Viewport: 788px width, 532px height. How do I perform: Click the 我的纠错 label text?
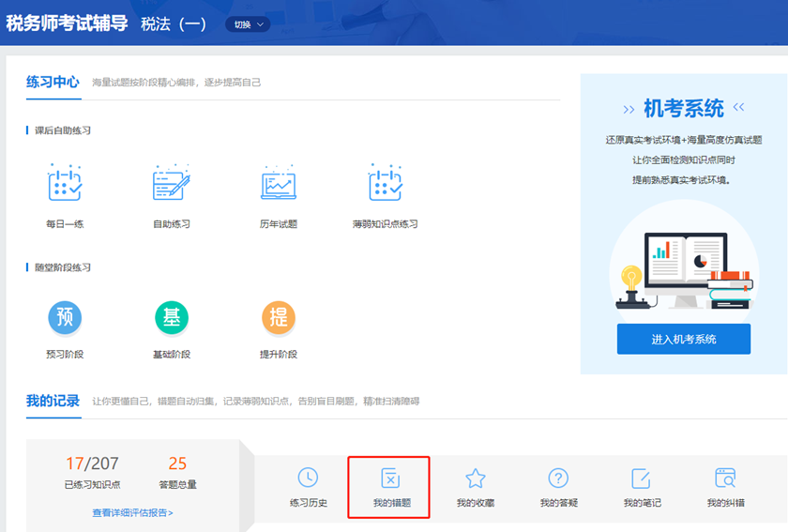click(725, 502)
